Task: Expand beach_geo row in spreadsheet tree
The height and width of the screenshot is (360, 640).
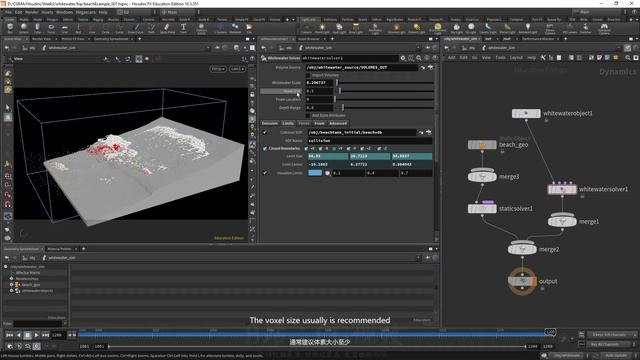Action: pos(11,284)
